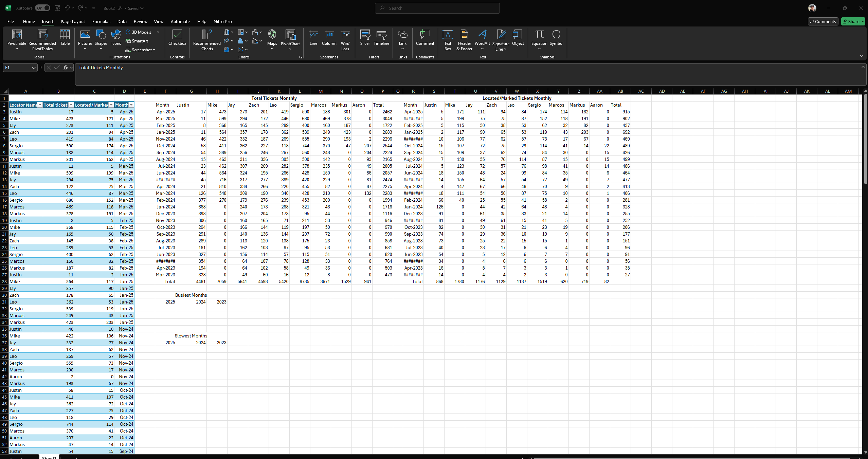The image size is (868, 459).
Task: Switch to the Formulas tab
Action: 101,21
